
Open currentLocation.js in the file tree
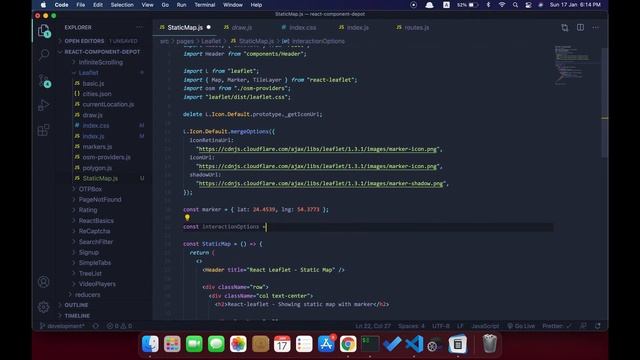click(108, 104)
